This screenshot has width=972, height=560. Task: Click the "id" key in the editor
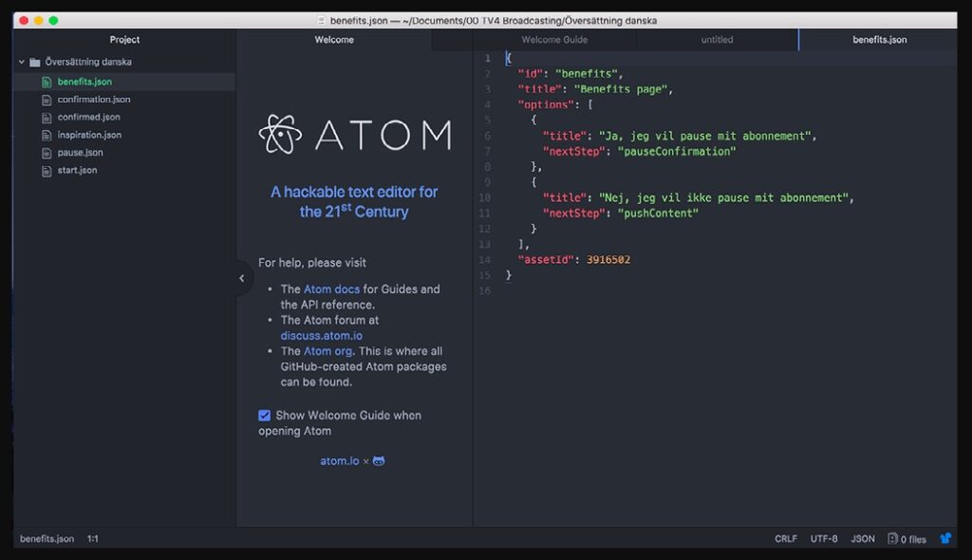530,74
